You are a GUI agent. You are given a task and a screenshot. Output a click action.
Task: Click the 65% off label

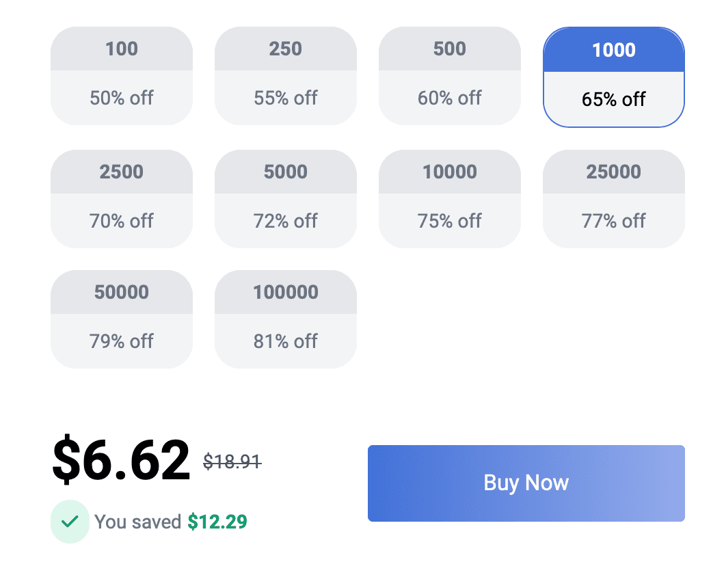click(x=613, y=99)
